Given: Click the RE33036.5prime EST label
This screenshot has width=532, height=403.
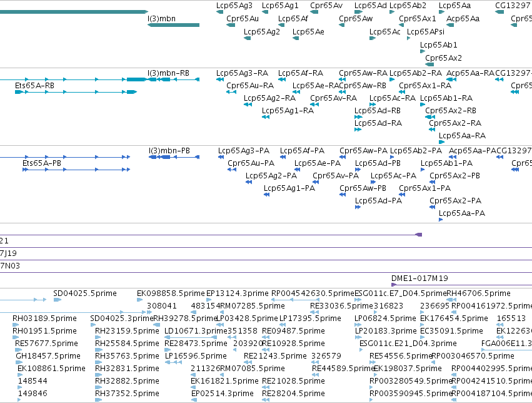Looking at the screenshot, I should [342, 306].
